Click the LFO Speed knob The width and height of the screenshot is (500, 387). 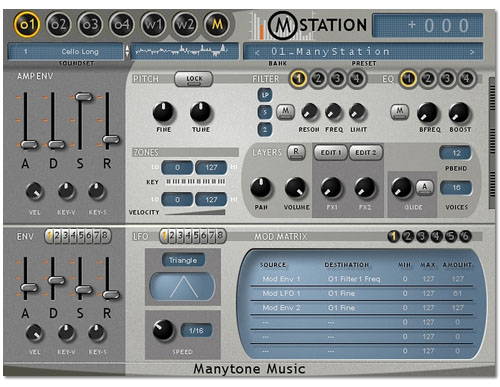pyautogui.click(x=163, y=330)
